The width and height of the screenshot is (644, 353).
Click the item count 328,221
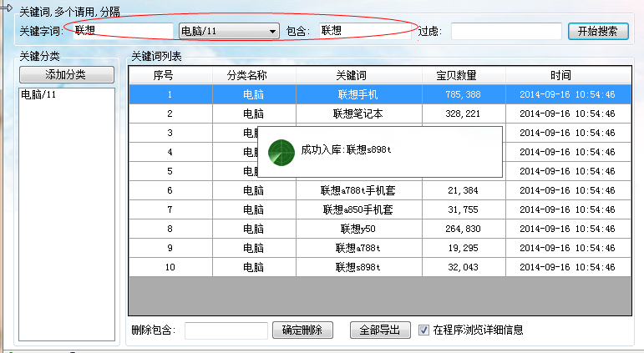pos(464,113)
